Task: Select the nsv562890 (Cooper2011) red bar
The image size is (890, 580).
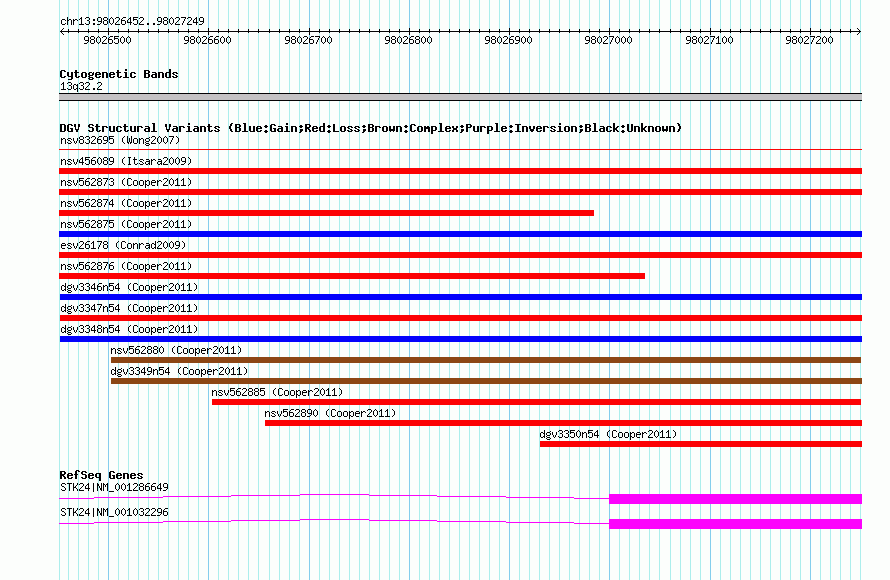Action: coord(563,423)
